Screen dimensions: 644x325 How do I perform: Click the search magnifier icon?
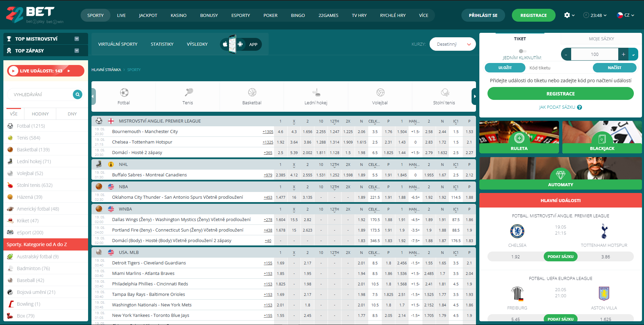click(78, 94)
